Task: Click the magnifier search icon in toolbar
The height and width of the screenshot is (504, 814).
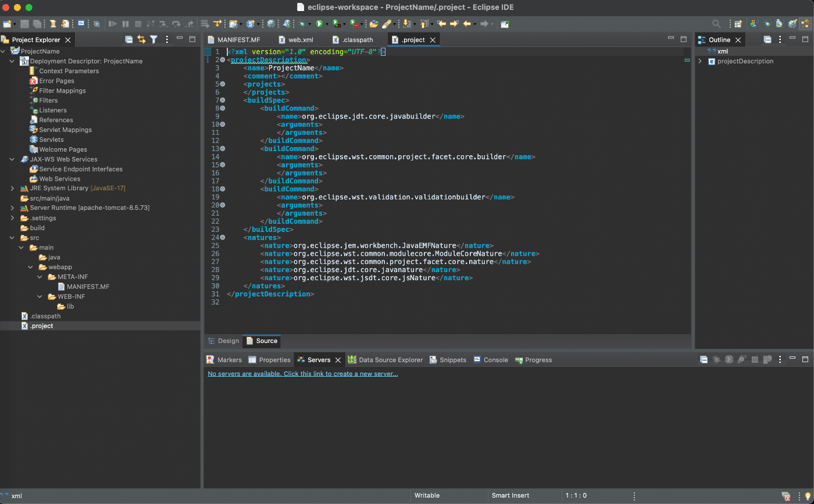Action: tap(716, 24)
